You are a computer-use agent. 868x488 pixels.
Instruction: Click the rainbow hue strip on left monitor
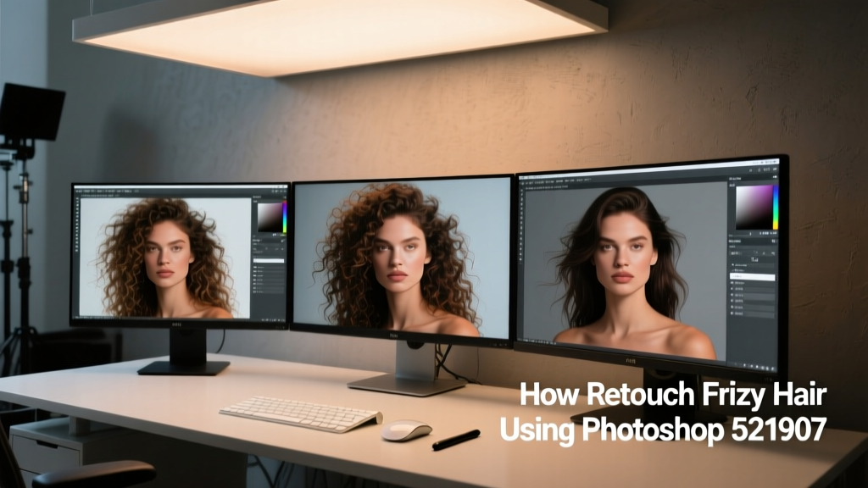pyautogui.click(x=285, y=218)
